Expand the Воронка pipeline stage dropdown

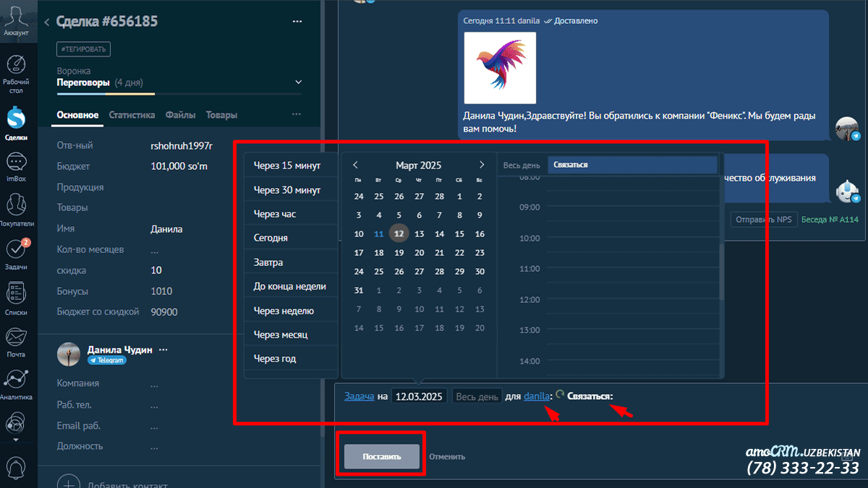pyautogui.click(x=299, y=82)
